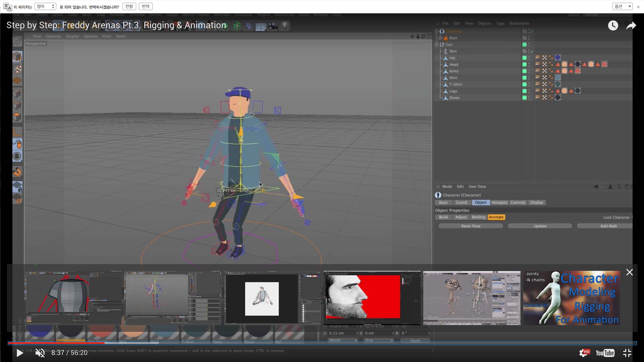Select the Texture mode checkered cube icon
The width and height of the screenshot is (644, 362).
(x=17, y=69)
